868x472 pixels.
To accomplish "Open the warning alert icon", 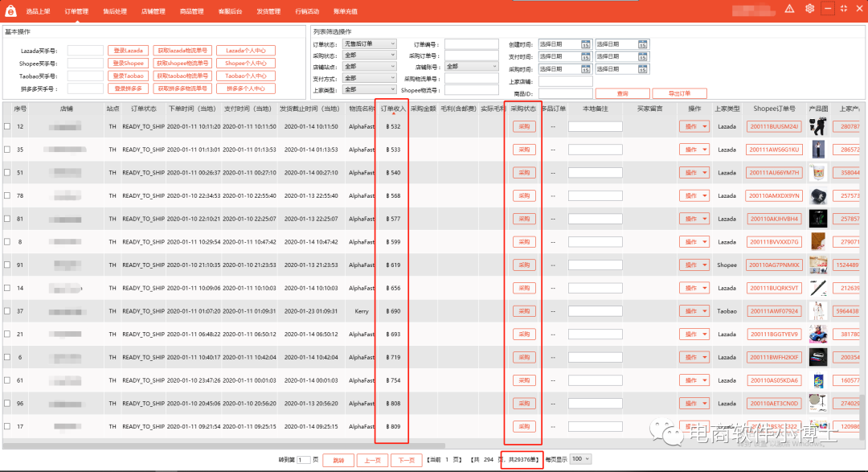I will coord(789,8).
